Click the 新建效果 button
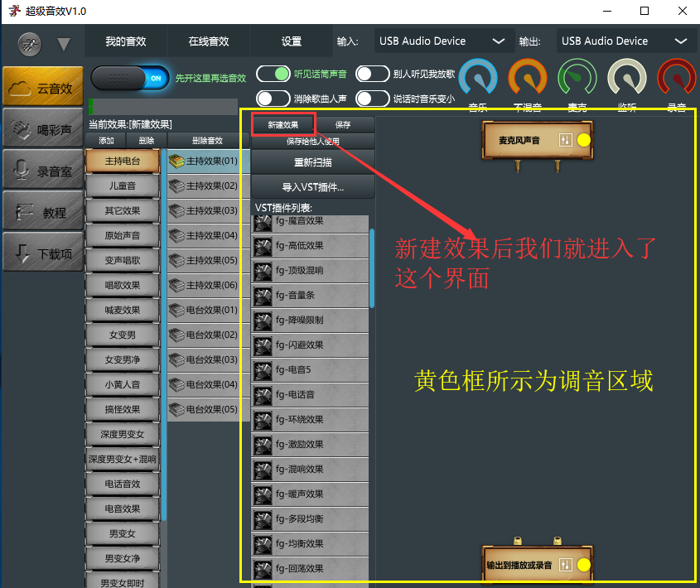The width and height of the screenshot is (700, 588). tap(283, 124)
